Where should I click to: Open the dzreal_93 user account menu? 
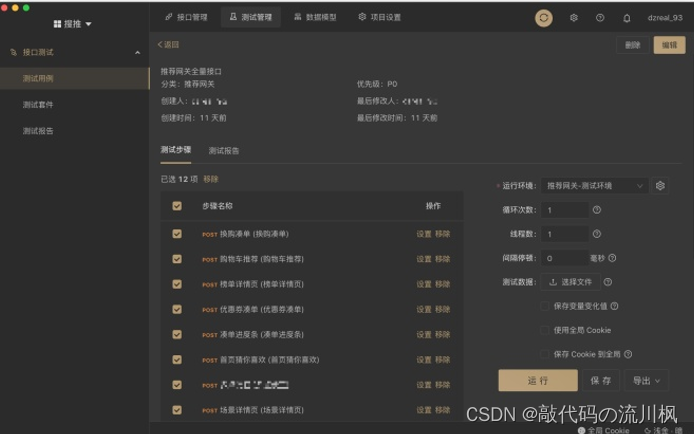(x=665, y=18)
